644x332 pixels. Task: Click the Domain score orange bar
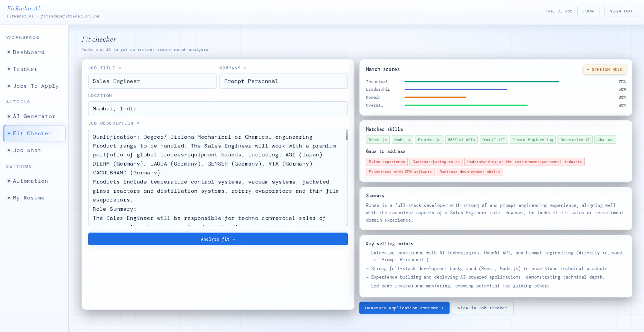coord(435,98)
